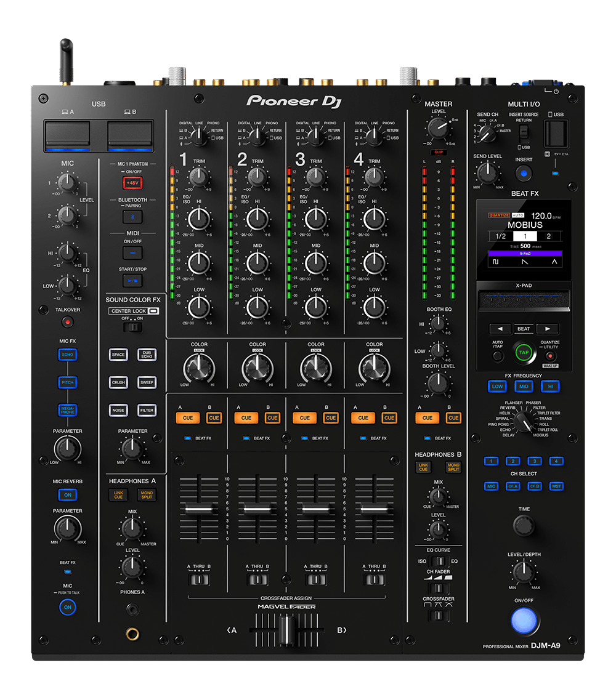Image resolution: width=616 pixels, height=700 pixels.
Task: Choose MIC in CH SELECT
Action: coord(491,486)
